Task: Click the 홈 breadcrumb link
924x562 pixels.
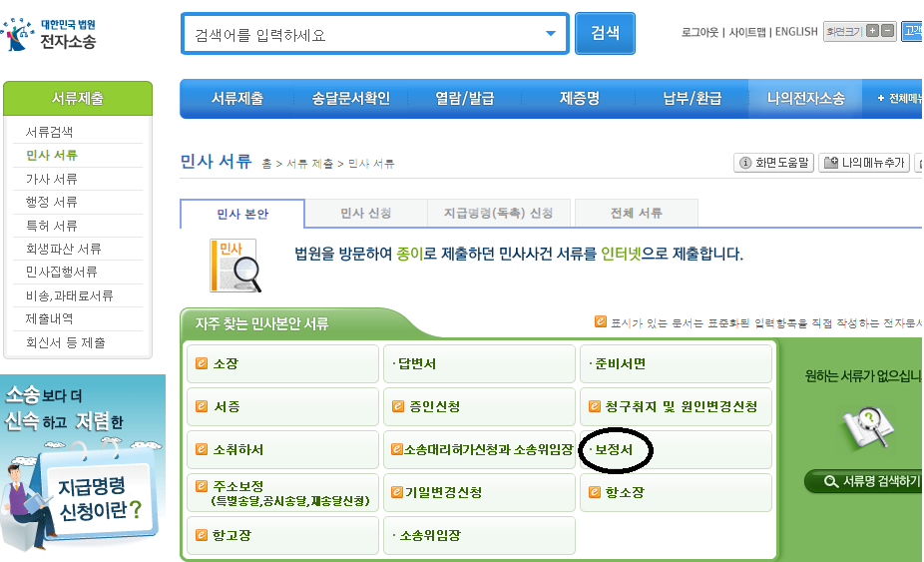Action: tap(267, 164)
